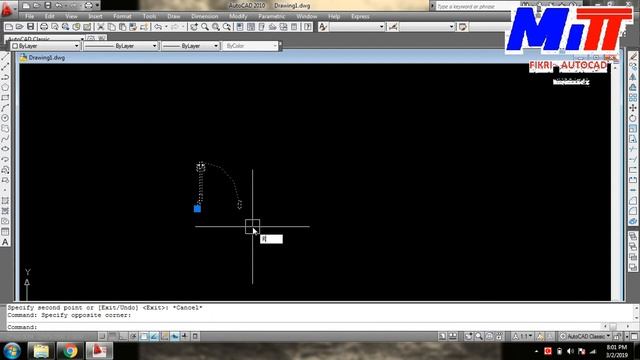Select the Circle draw tool
This screenshot has width=640, height=360.
coord(5,118)
